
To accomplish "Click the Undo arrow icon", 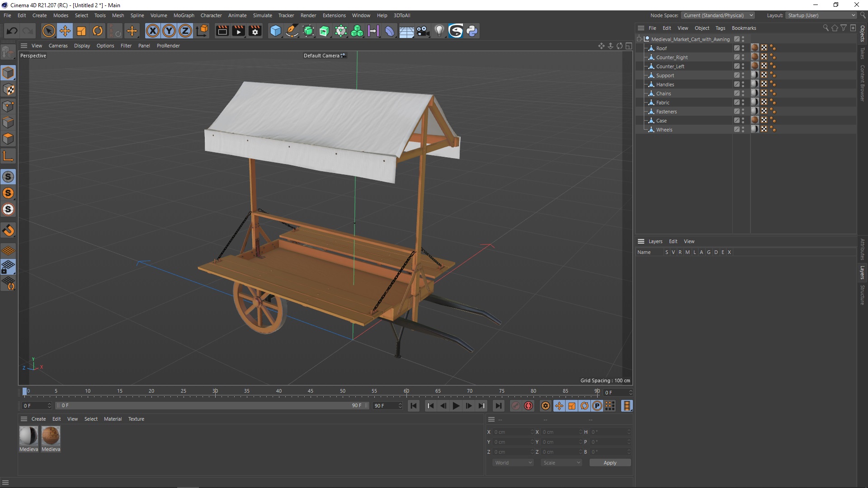I will click(x=12, y=31).
